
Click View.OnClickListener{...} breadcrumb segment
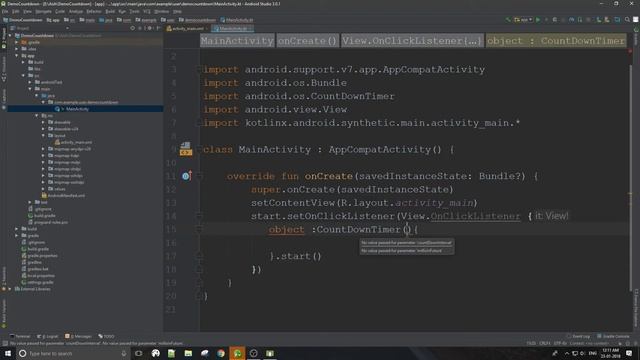(x=412, y=41)
